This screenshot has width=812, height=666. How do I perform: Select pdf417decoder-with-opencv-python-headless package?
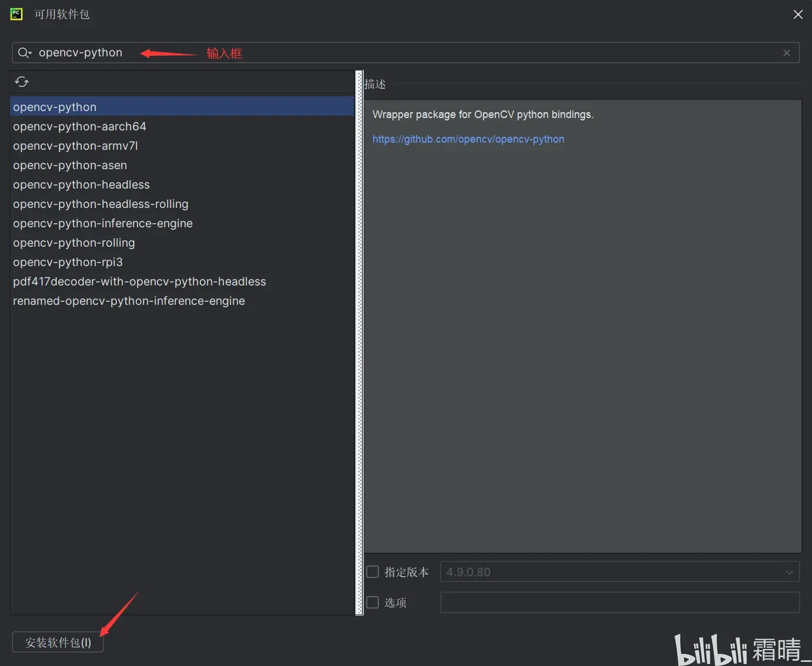[182, 281]
